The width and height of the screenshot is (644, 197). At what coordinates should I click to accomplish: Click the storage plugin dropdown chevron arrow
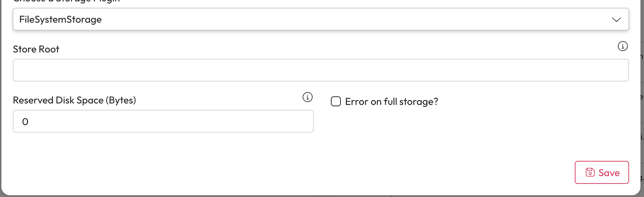(x=616, y=19)
